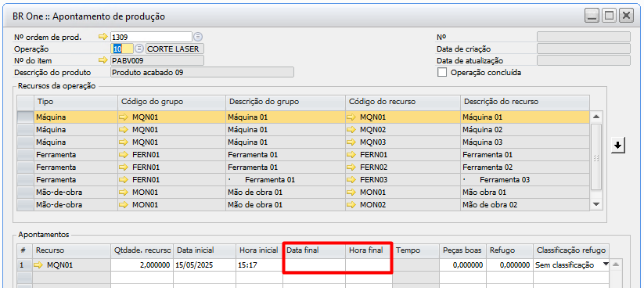Click the Operação field containing 10

click(122, 49)
